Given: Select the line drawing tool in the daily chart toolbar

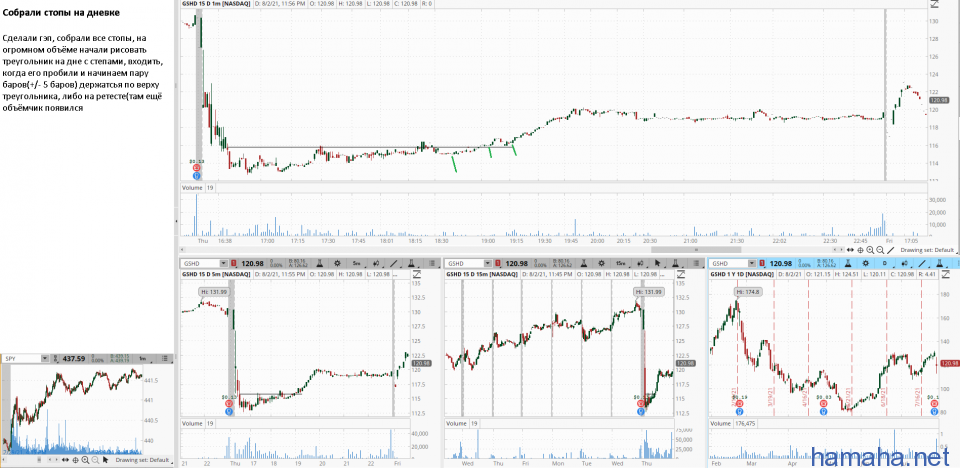Looking at the screenshot, I should tap(922, 263).
